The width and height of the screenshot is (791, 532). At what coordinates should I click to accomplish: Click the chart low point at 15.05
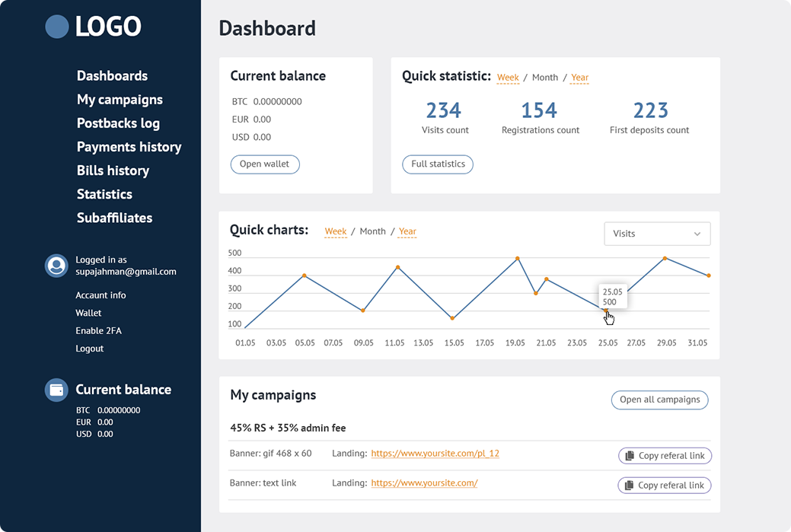coord(452,318)
